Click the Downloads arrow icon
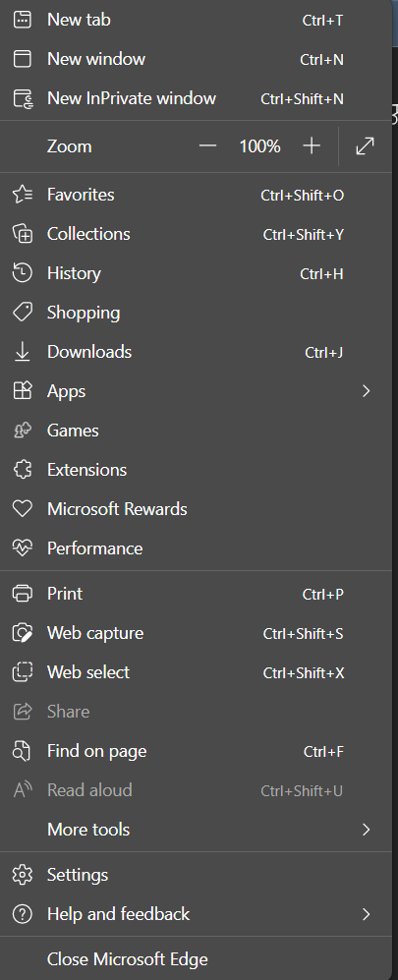The image size is (398, 980). (23, 352)
